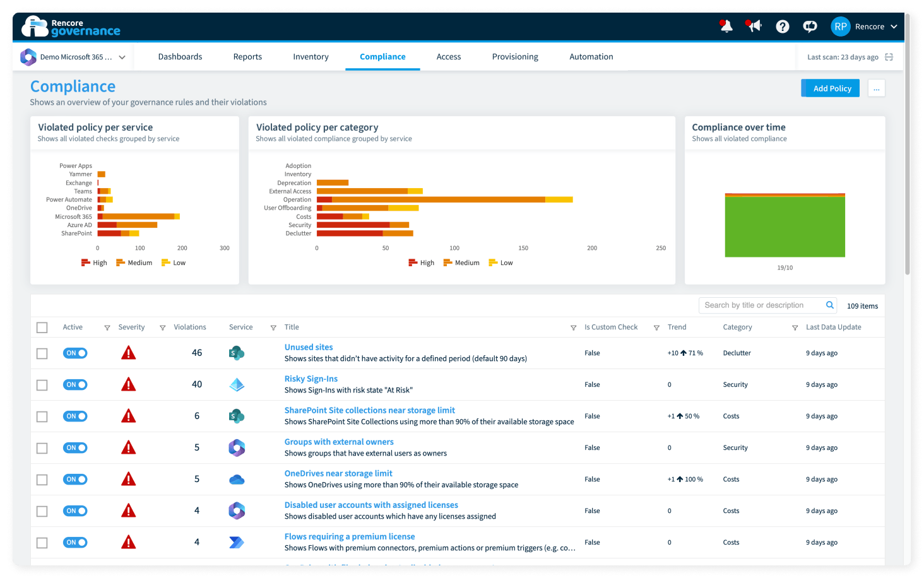This screenshot has width=924, height=578.
Task: Click the search magnifier icon
Action: coord(830,305)
